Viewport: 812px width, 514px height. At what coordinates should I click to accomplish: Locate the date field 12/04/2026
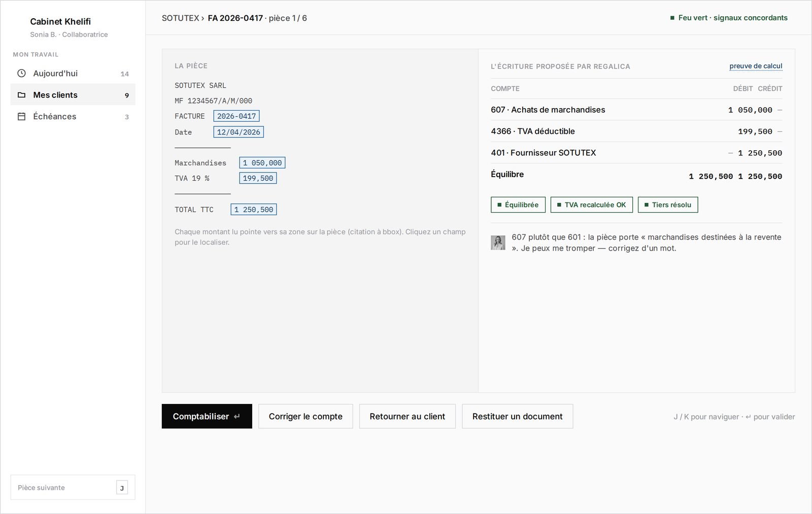pyautogui.click(x=239, y=132)
